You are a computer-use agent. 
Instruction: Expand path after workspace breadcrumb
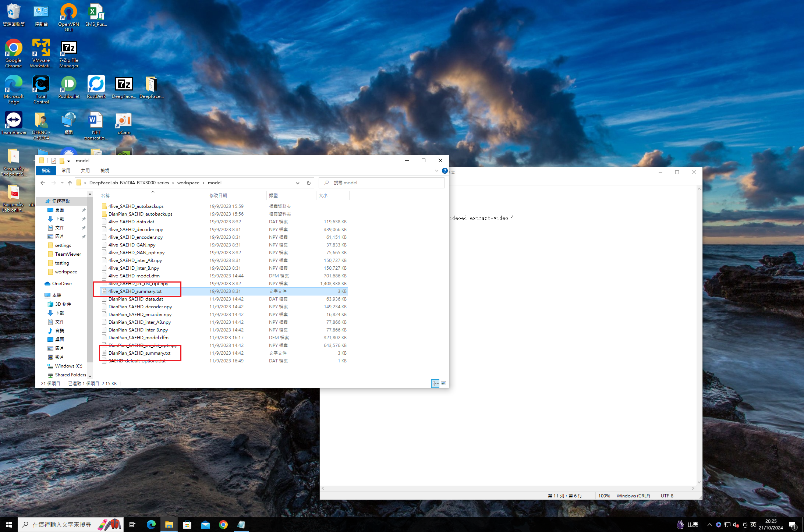(x=203, y=183)
